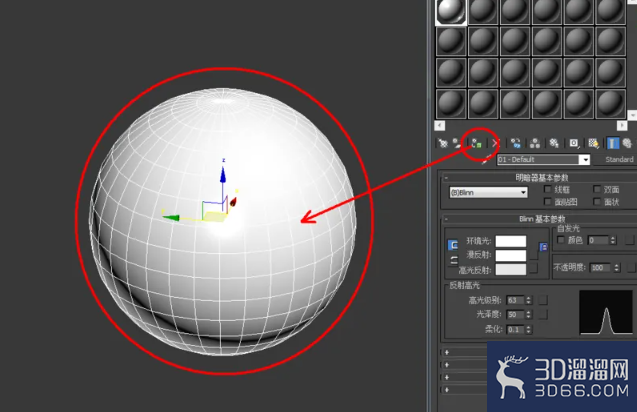Click Blinn 基本参数 rollout title bar
This screenshot has width=637, height=412.
point(540,219)
